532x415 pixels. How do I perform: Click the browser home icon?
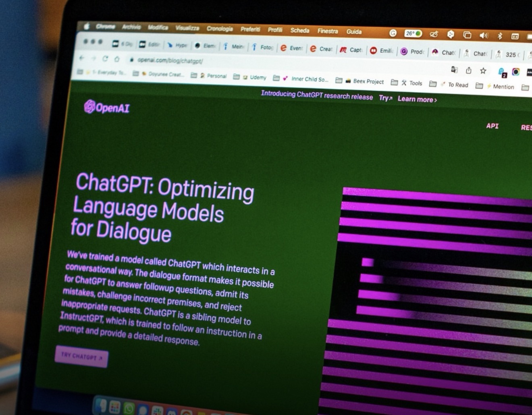click(117, 59)
